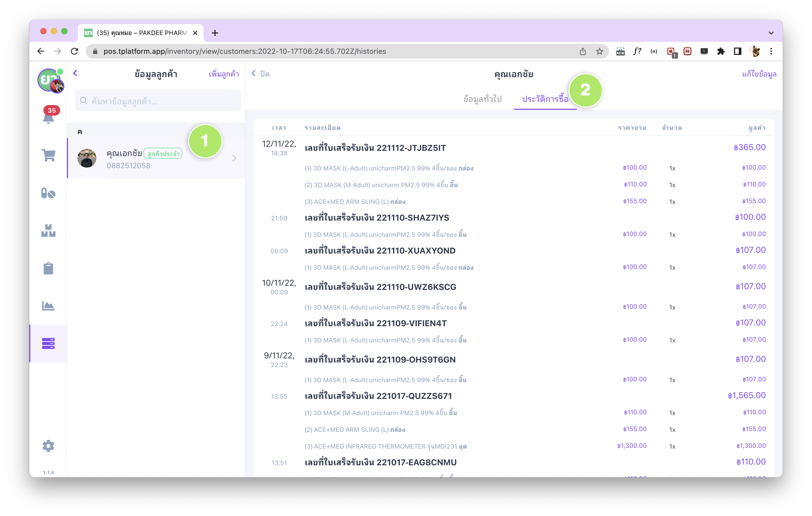
Task: Collapse the customer list back chevron
Action: [x=76, y=73]
